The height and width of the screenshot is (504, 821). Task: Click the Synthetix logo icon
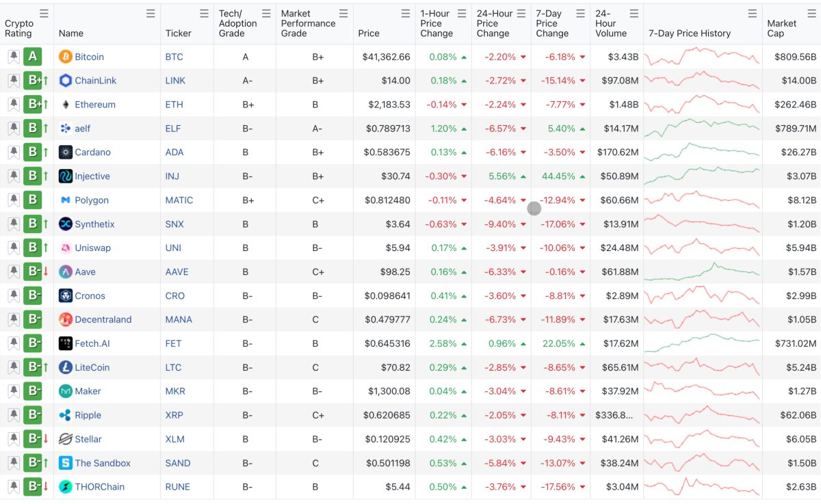(66, 224)
